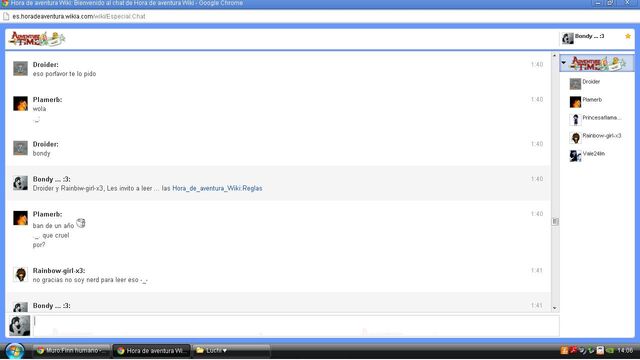Click the username 'Bondy ... :3' in header
This screenshot has width=640, height=360.
tap(589, 36)
